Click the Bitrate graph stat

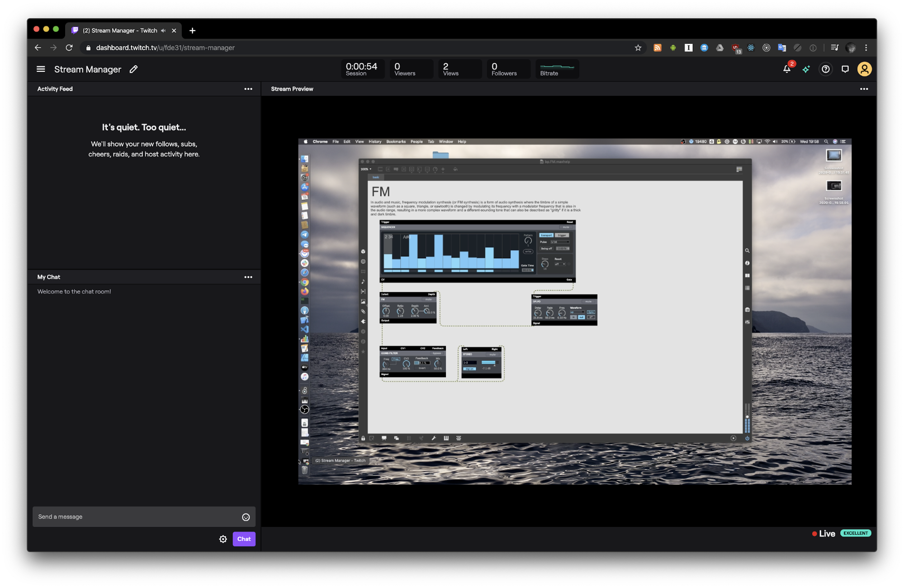(x=557, y=69)
